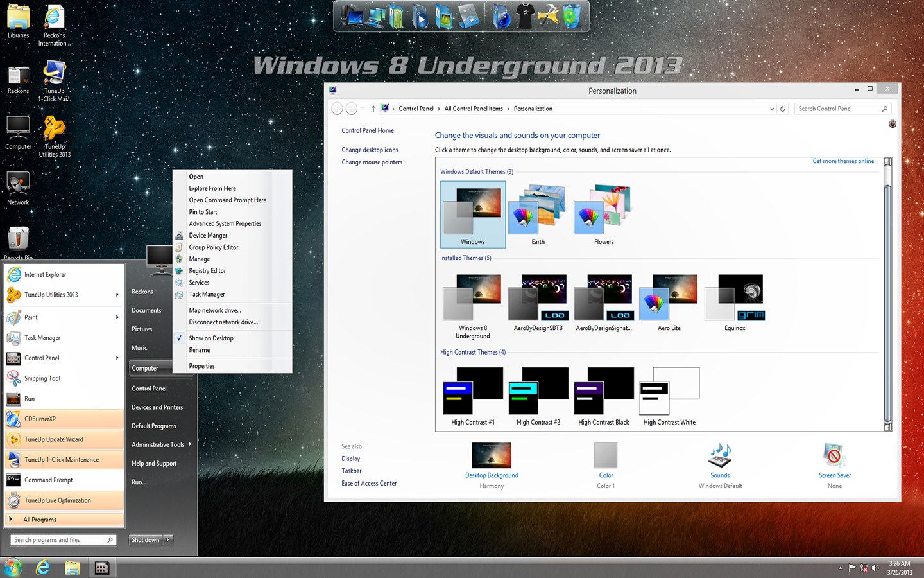Expand the Paint jump list arrow

[117, 317]
